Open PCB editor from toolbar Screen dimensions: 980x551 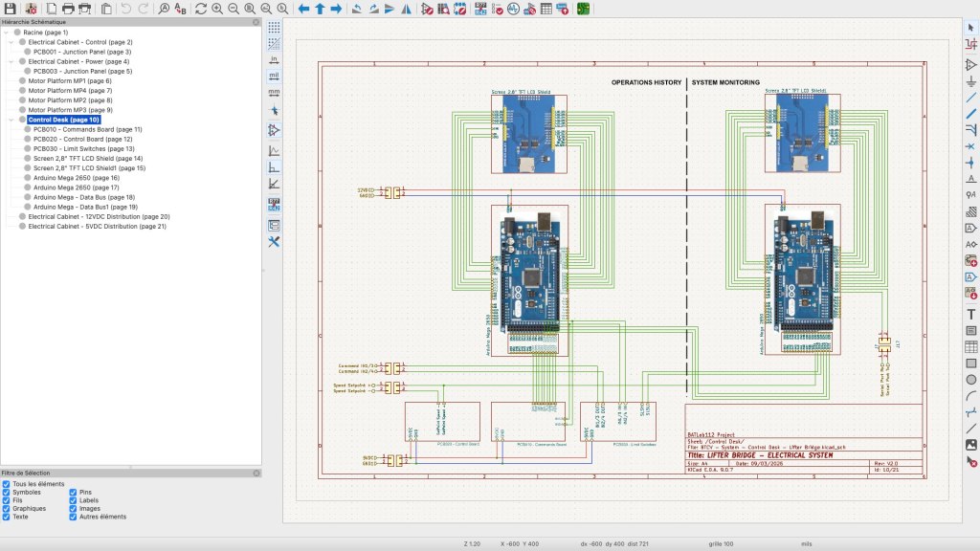tap(583, 9)
